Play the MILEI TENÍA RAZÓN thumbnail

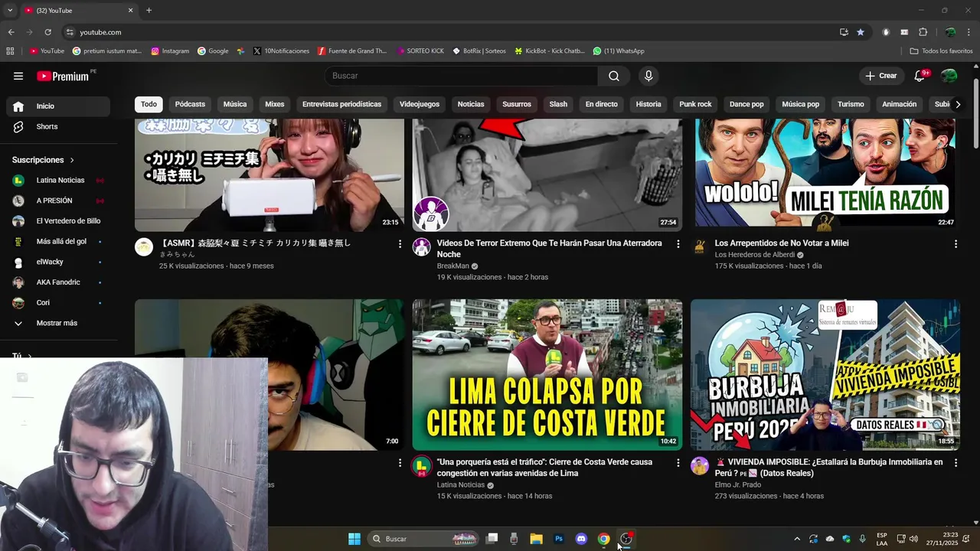(825, 173)
